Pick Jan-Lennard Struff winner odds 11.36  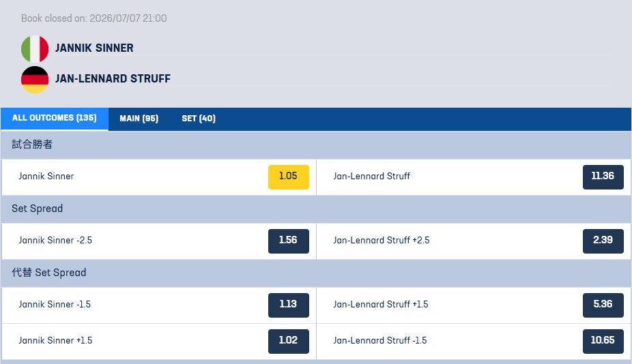[603, 177]
